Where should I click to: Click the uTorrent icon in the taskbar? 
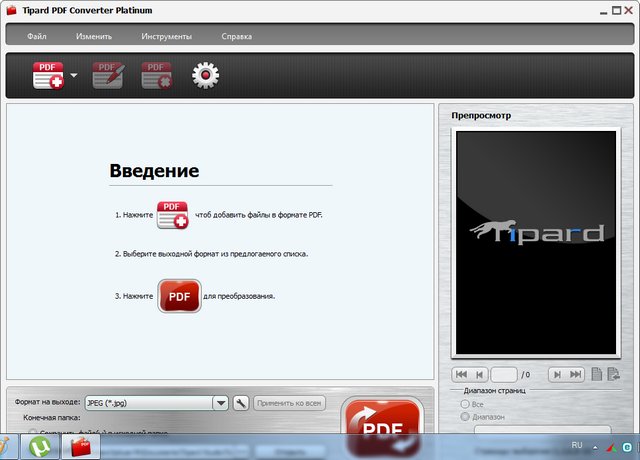(x=41, y=445)
